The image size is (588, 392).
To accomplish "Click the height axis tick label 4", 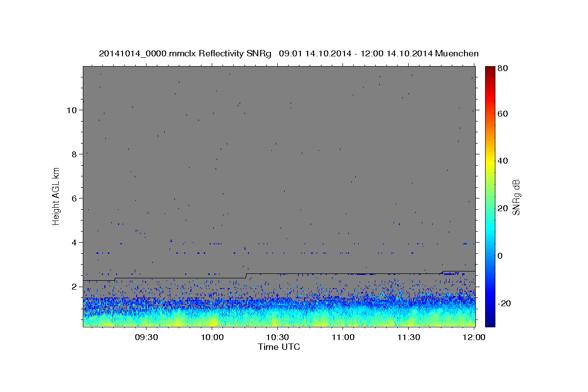I will (x=74, y=243).
